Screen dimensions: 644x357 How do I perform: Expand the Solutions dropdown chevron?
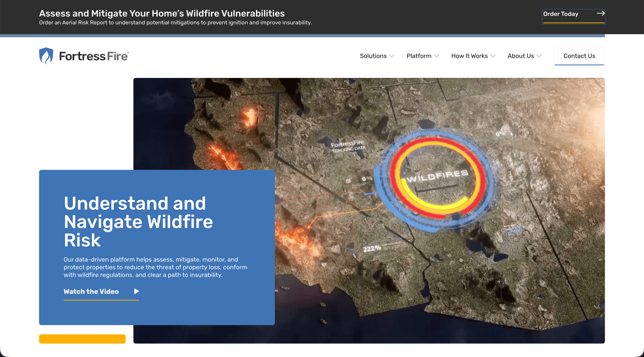pos(392,56)
